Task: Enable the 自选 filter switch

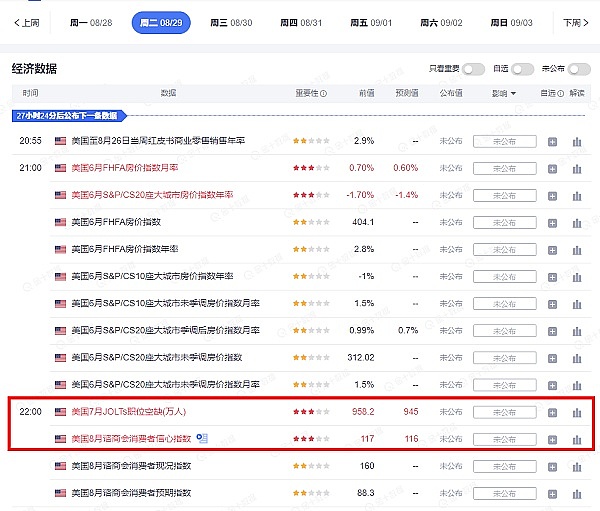Action: click(x=523, y=69)
